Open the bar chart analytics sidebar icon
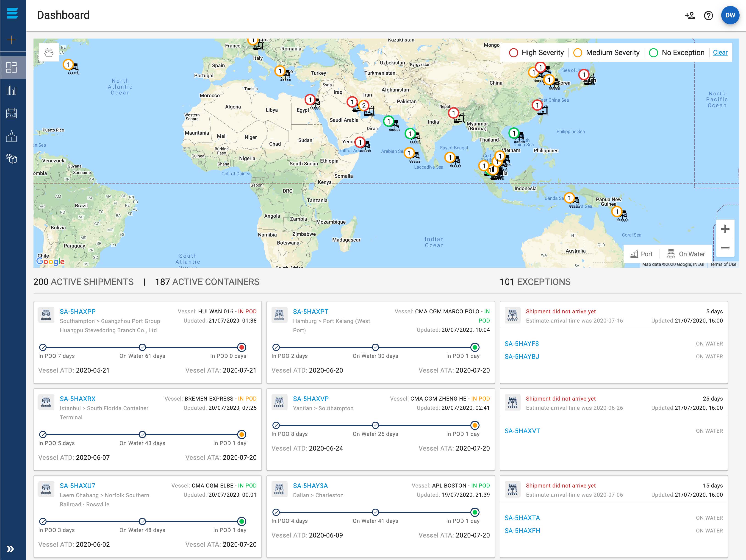This screenshot has height=560, width=746. click(x=11, y=90)
